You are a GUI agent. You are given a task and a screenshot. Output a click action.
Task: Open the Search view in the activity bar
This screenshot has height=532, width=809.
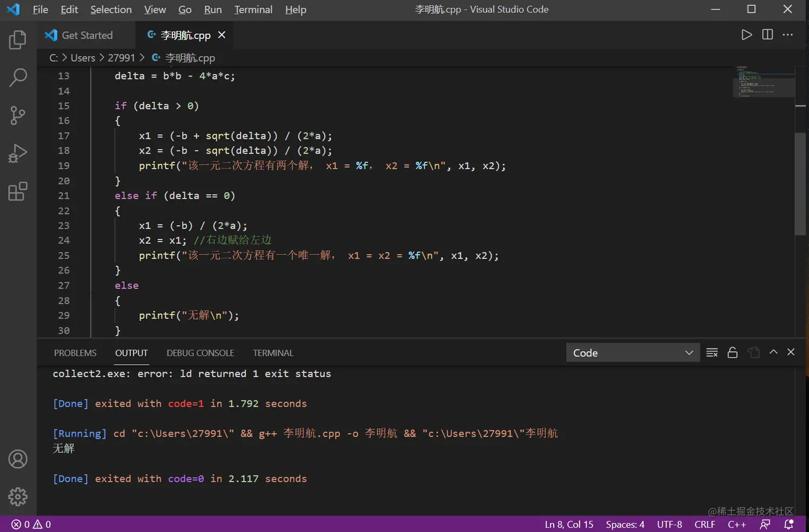(18, 78)
